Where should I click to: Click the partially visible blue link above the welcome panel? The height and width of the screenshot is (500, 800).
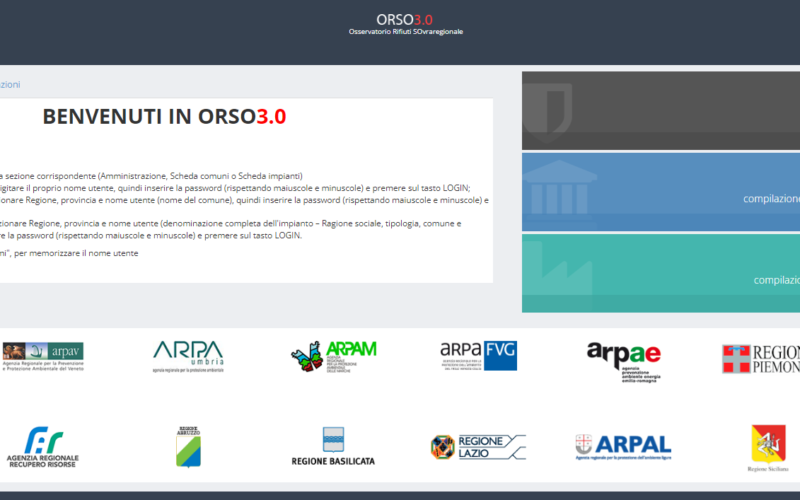pos(10,84)
